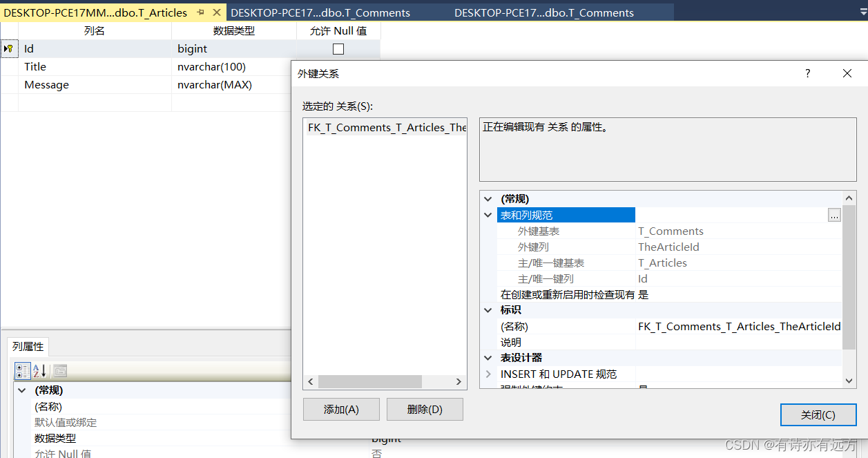Image resolution: width=868 pixels, height=458 pixels.
Task: Click the left arrow of the relationship list scrollbar
Action: coord(311,382)
